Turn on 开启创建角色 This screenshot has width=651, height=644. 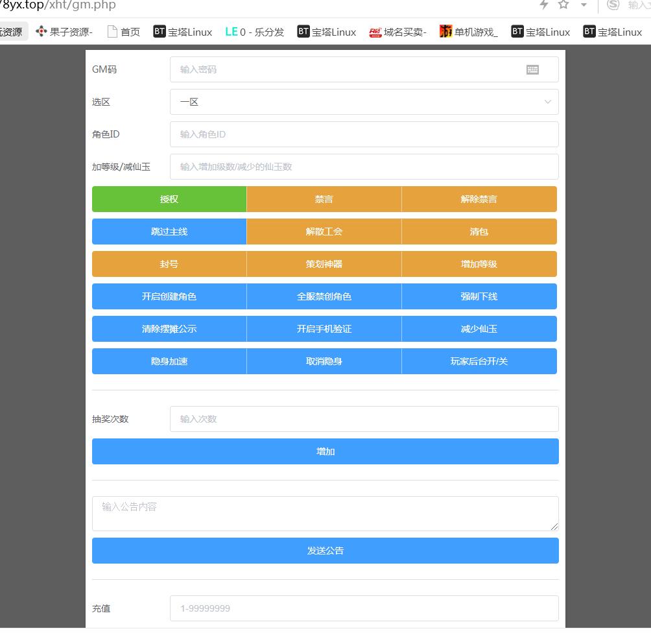169,296
